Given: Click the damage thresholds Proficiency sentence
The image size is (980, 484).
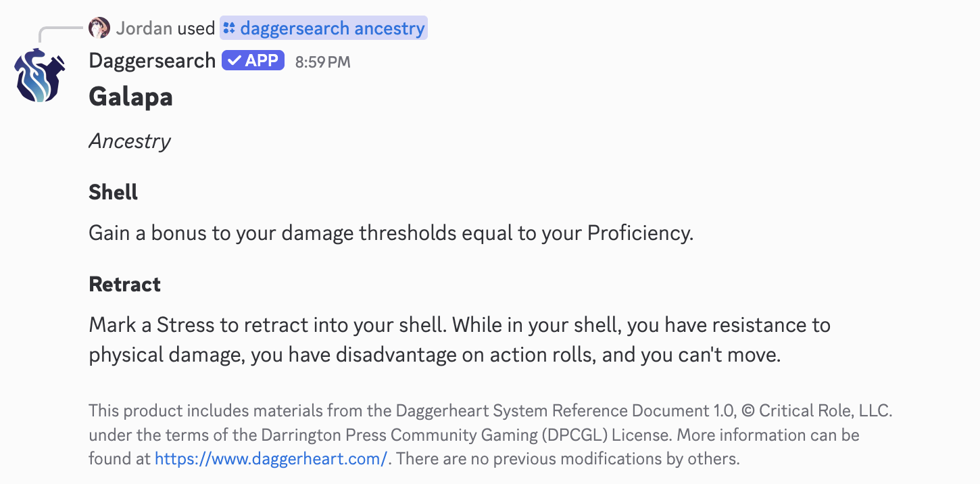Looking at the screenshot, I should click(x=391, y=233).
